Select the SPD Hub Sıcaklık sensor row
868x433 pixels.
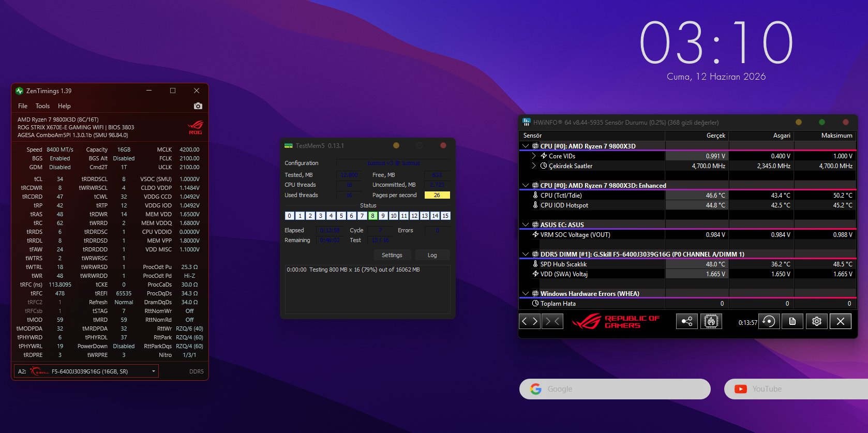tap(687, 264)
